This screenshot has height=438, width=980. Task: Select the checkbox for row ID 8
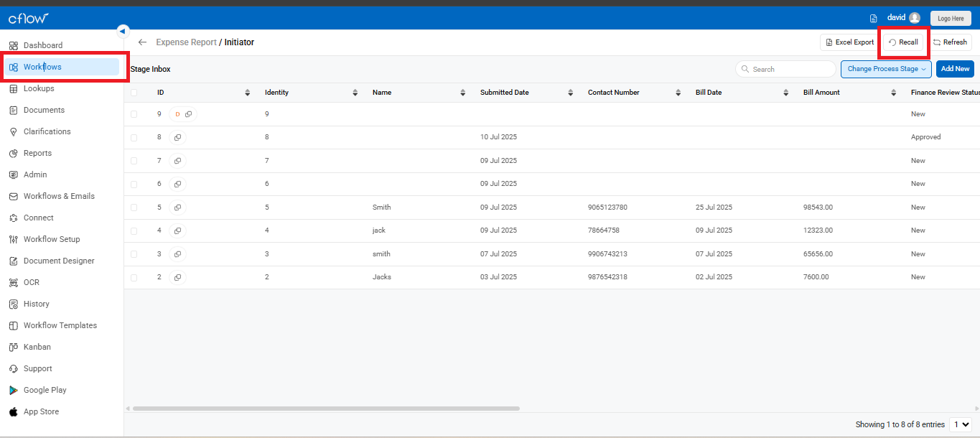click(134, 137)
